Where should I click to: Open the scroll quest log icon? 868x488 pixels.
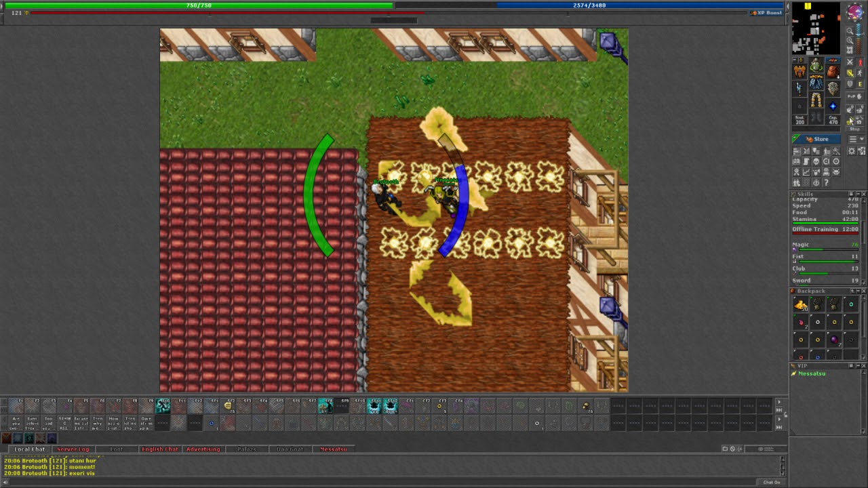(x=806, y=161)
